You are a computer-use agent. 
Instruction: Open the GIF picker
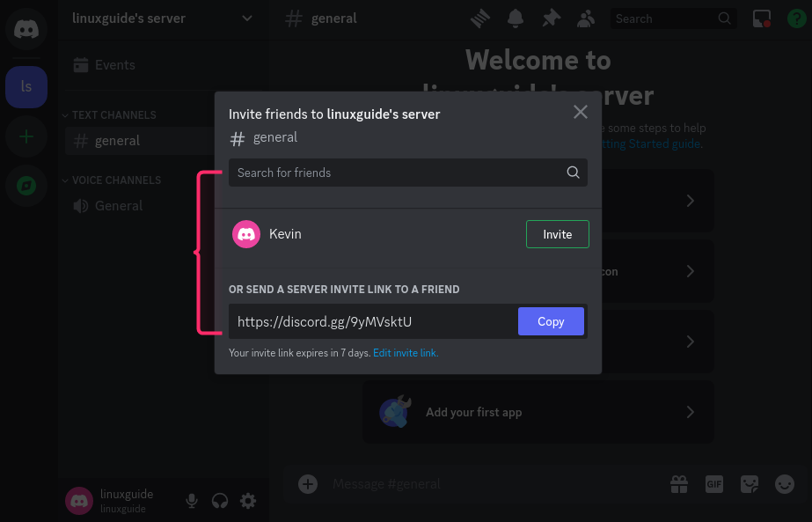coord(713,483)
